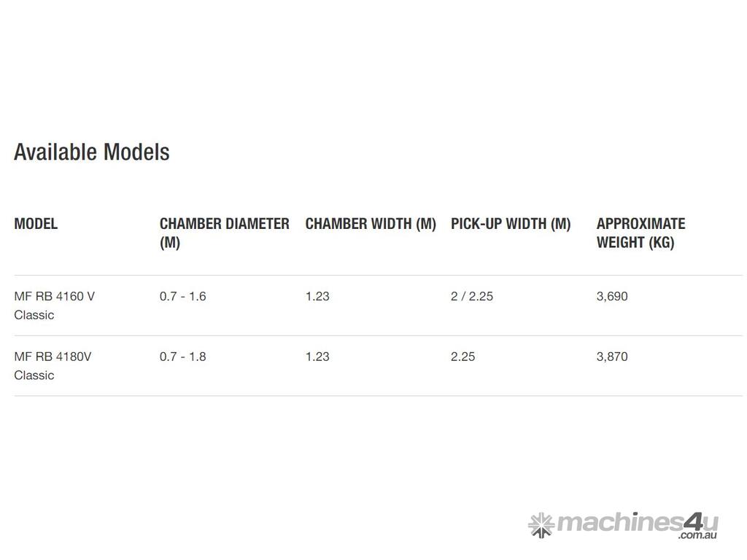
Task: Click the CHAMBER WIDTH (M) column header
Action: point(371,224)
